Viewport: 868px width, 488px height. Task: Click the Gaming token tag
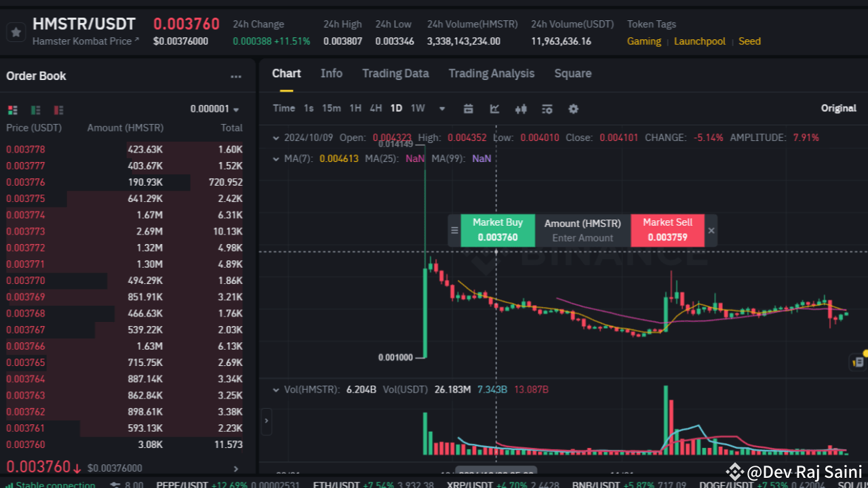tap(644, 41)
